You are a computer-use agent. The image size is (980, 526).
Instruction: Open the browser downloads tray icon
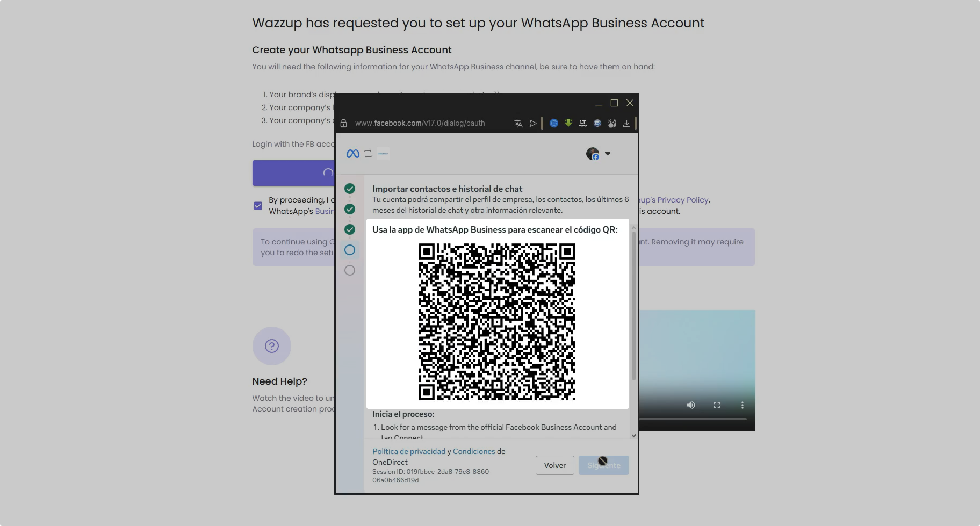click(x=626, y=123)
